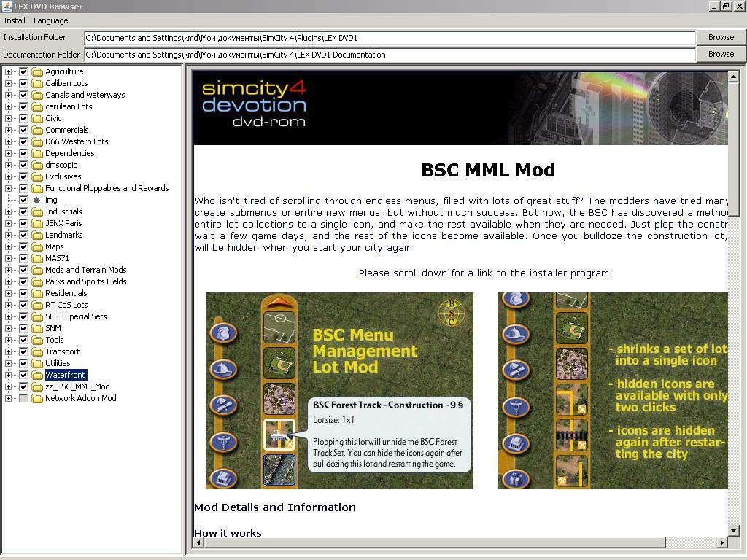Screen dimensions: 747x560
Task: Browse for the Installation Folder
Action: tap(721, 37)
